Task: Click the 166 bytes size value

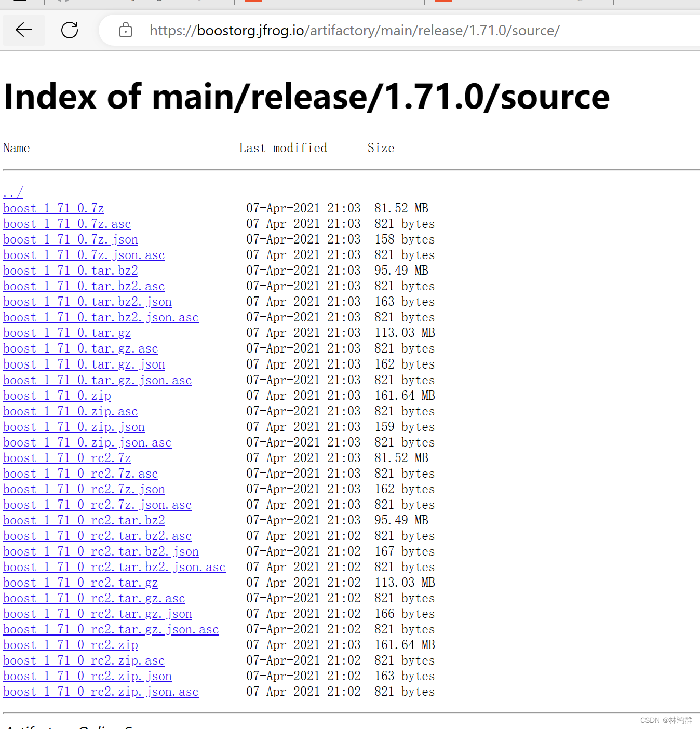Action: coord(405,614)
